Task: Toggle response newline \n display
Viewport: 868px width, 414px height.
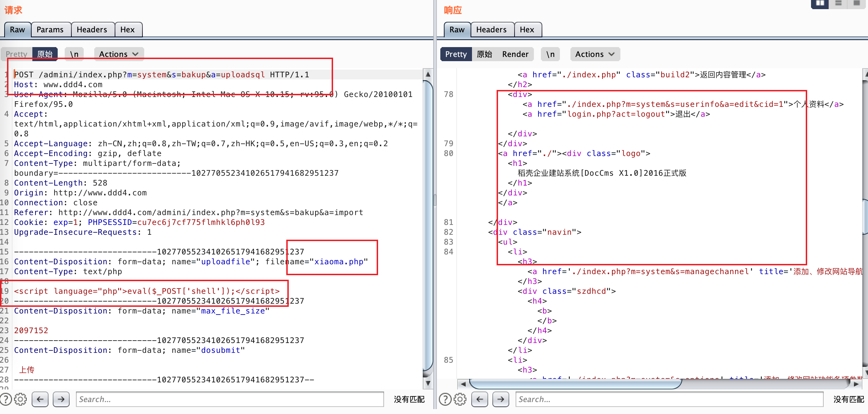Action: [550, 54]
